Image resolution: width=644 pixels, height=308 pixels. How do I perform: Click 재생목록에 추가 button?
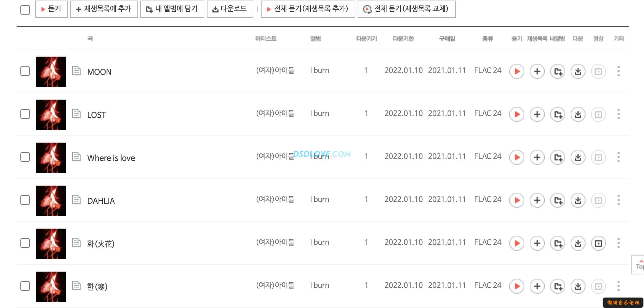pyautogui.click(x=104, y=9)
